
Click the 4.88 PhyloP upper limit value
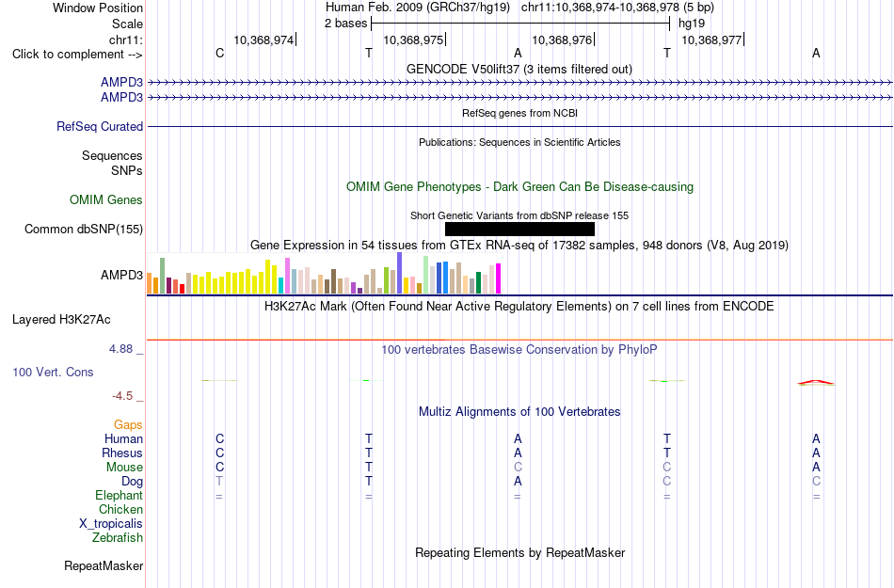tap(121, 349)
